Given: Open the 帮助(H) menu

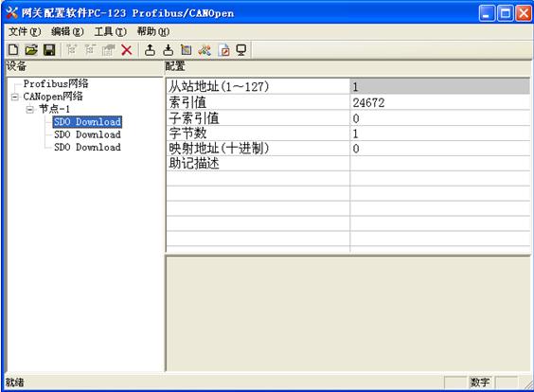Looking at the screenshot, I should click(153, 31).
